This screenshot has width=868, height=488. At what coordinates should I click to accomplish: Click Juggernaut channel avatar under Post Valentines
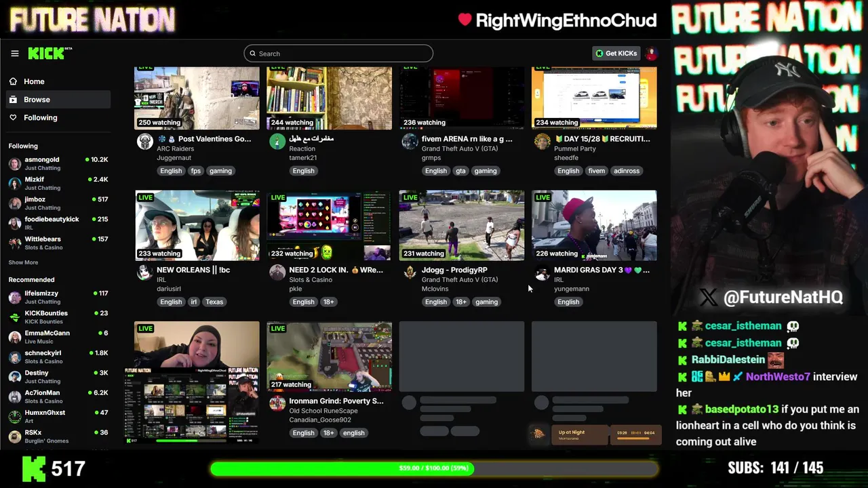point(144,141)
